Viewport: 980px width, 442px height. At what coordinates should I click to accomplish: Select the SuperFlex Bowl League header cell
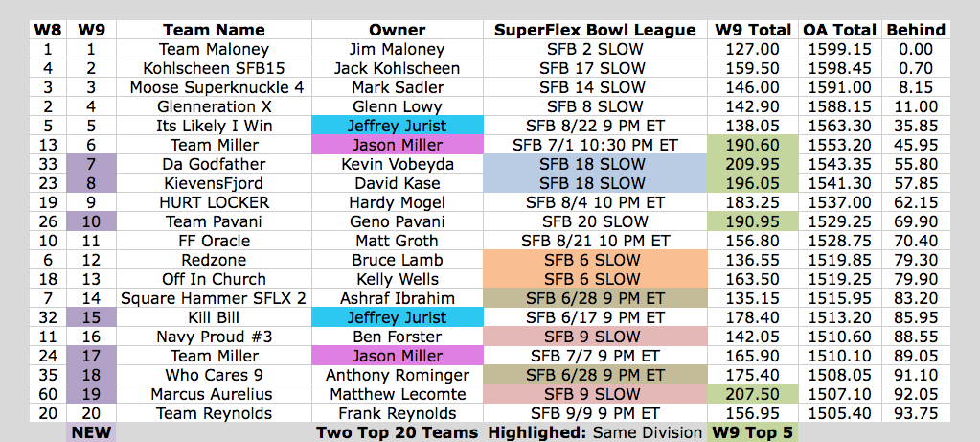[594, 30]
